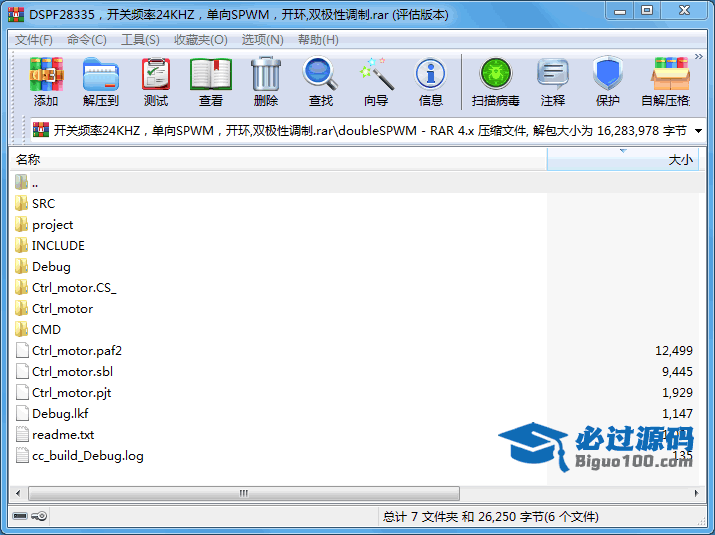Select the Debug.lkf file
The height and width of the screenshot is (535, 715).
[52, 413]
